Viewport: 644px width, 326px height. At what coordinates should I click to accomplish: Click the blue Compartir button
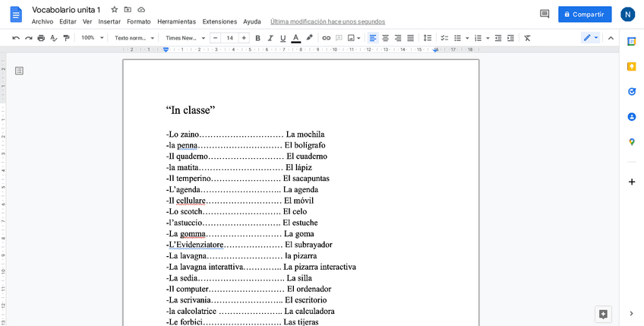pyautogui.click(x=584, y=14)
